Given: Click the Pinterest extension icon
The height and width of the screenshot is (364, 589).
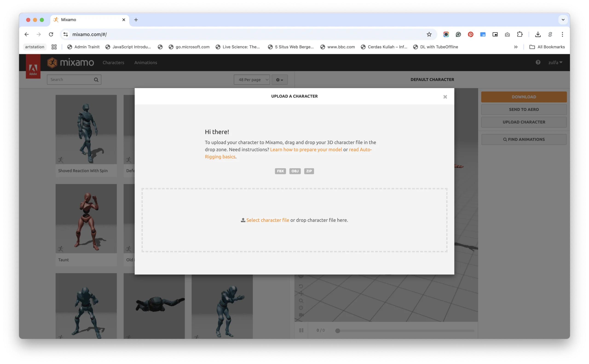Looking at the screenshot, I should coord(470,35).
